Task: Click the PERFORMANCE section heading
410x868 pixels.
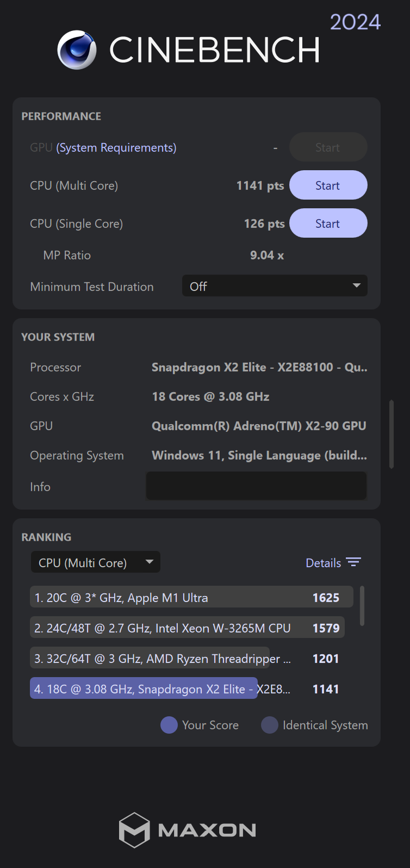Action: [61, 116]
